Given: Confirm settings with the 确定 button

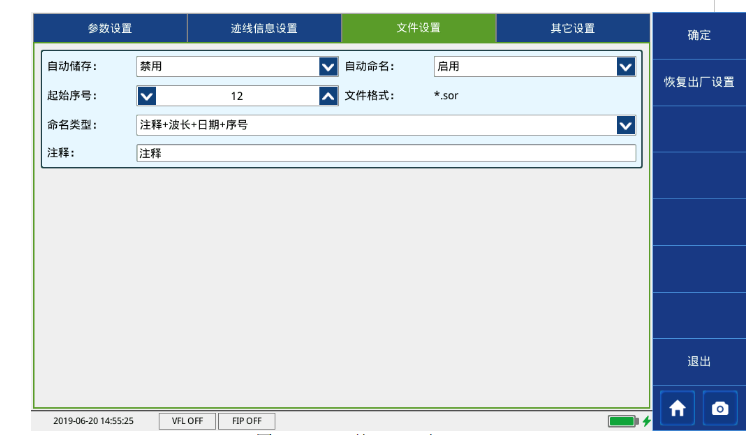Looking at the screenshot, I should (x=699, y=35).
